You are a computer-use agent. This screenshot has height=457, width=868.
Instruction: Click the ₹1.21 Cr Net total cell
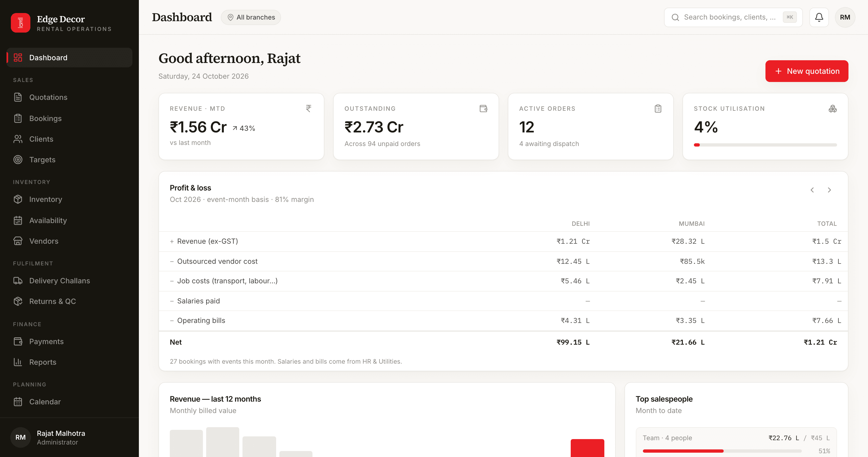820,342
